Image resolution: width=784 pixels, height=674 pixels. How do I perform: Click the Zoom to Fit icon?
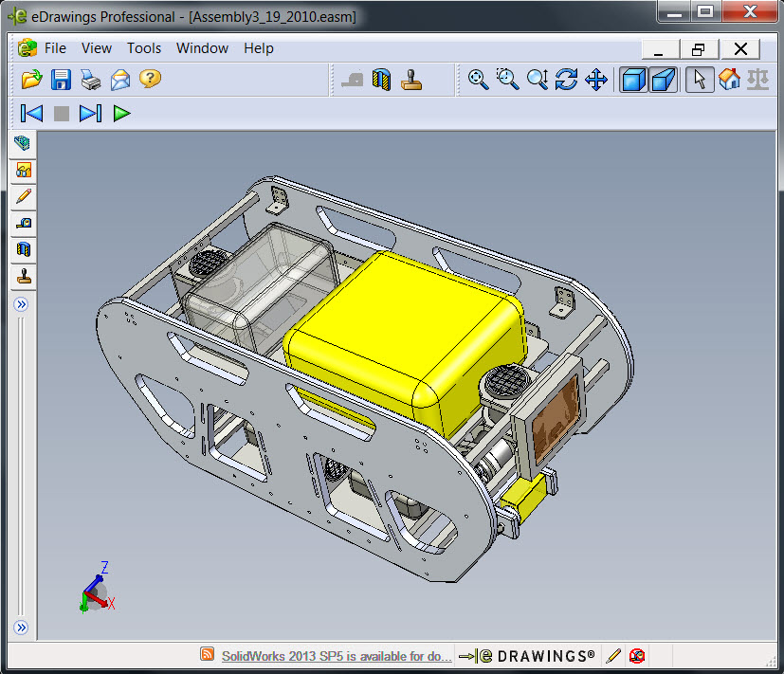tap(478, 80)
